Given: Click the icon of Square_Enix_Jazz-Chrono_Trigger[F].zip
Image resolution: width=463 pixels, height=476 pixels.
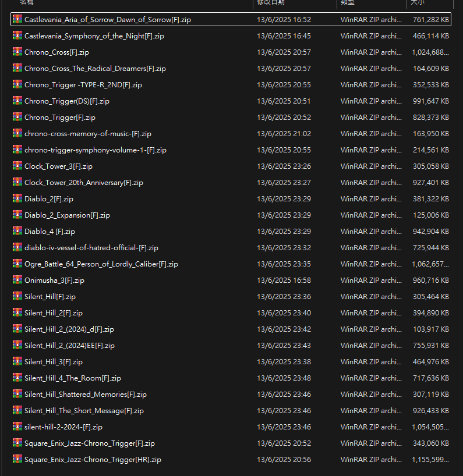Looking at the screenshot, I should coord(17,443).
